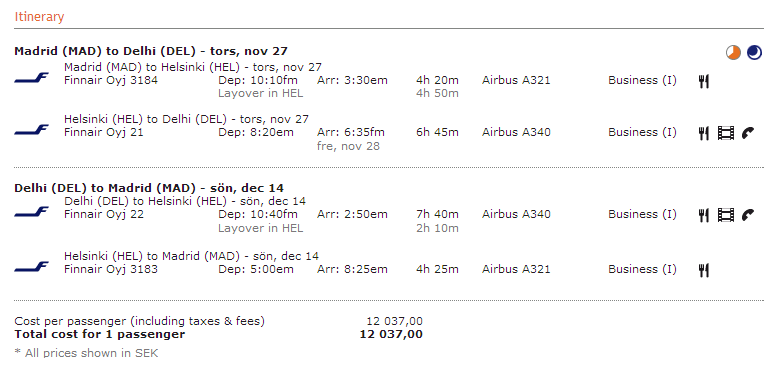Click phone icon for Finnair flight 21
The width and height of the screenshot is (768, 372).
[x=748, y=133]
